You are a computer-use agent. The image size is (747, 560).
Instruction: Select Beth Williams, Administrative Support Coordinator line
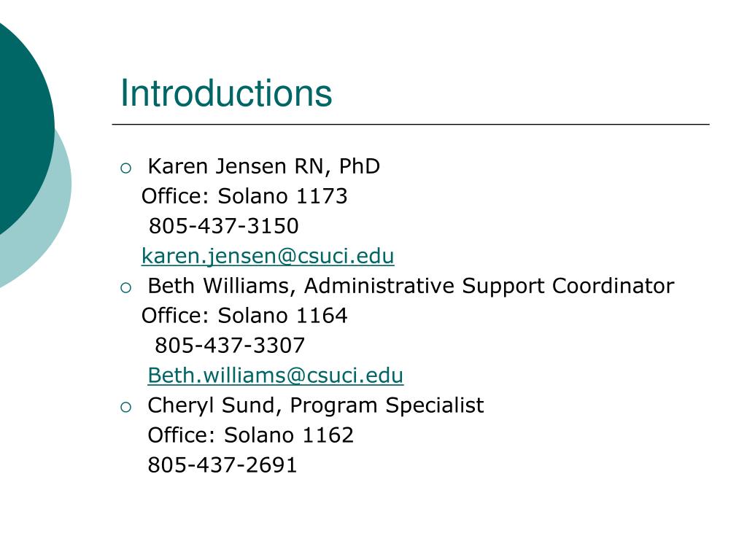tap(411, 286)
